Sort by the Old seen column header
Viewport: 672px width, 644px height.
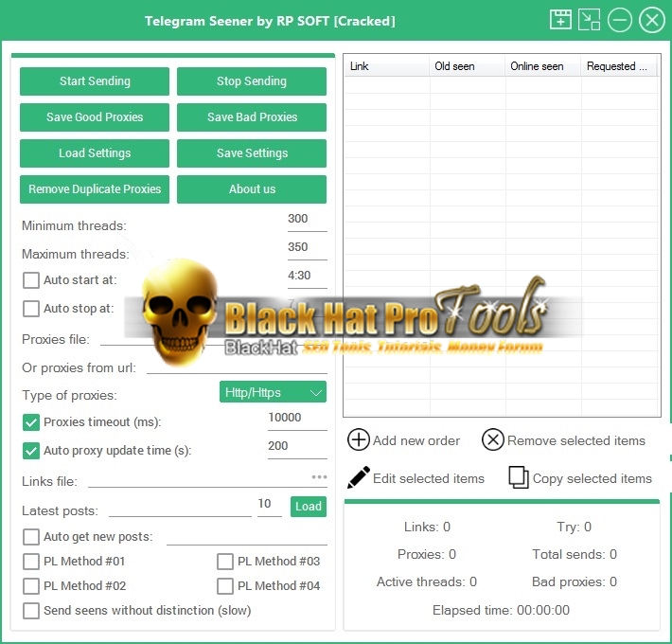click(x=468, y=66)
